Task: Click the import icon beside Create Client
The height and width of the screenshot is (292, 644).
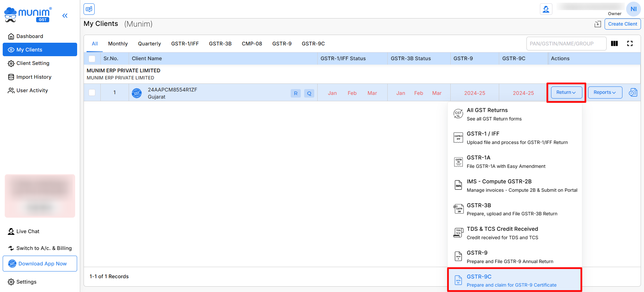Action: tap(598, 24)
